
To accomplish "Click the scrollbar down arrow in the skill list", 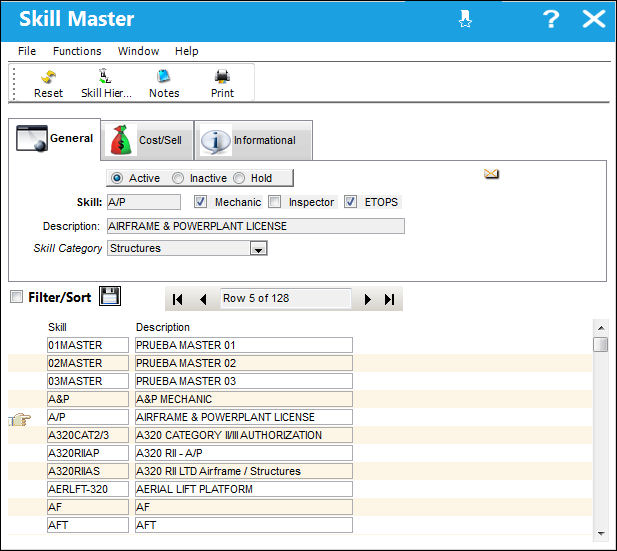I will coord(601,533).
